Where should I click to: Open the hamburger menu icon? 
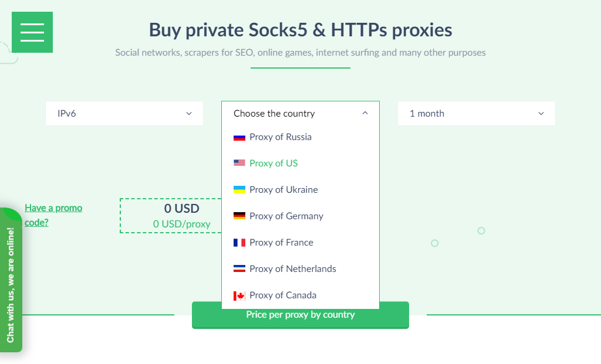pyautogui.click(x=32, y=32)
